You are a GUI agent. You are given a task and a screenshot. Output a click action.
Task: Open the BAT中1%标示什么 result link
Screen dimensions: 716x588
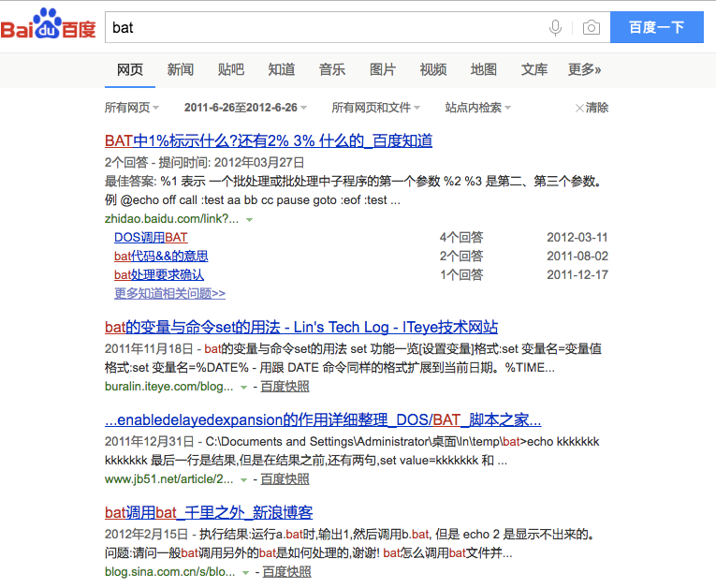[269, 141]
